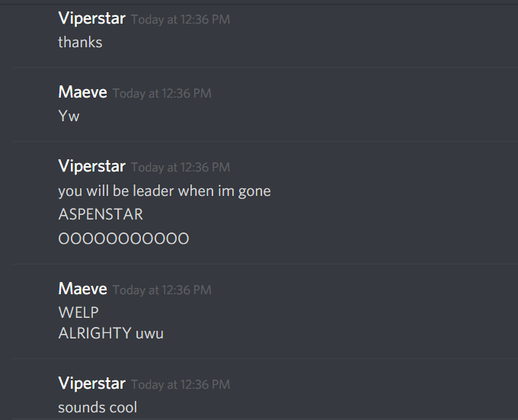Screen dimensions: 518x420
Task: Select the 'thanks' message text
Action: pyautogui.click(x=80, y=42)
